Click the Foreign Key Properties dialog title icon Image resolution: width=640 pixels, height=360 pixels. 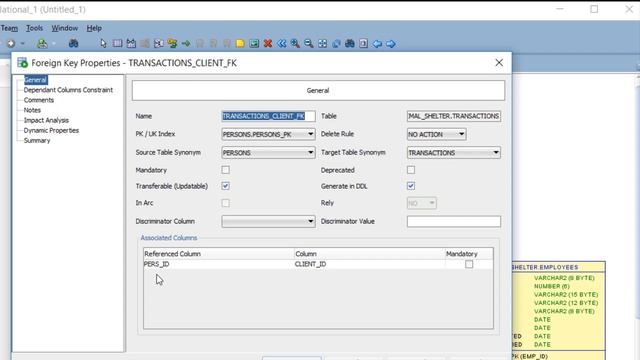pyautogui.click(x=22, y=63)
